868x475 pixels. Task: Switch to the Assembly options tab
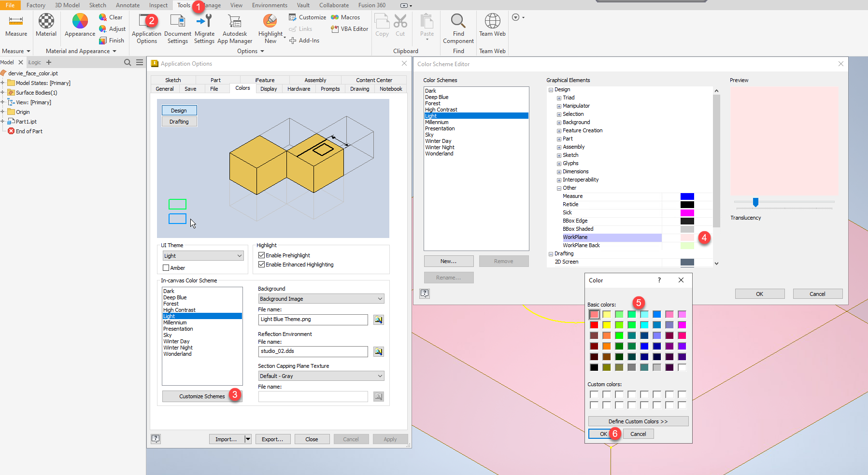coord(315,80)
